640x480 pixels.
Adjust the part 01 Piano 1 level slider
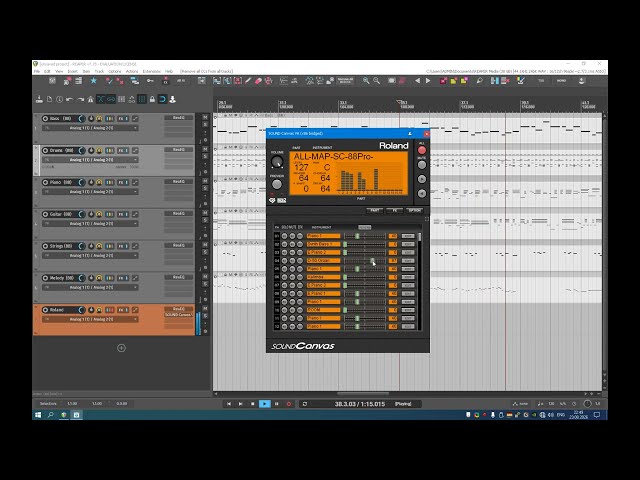(357, 236)
